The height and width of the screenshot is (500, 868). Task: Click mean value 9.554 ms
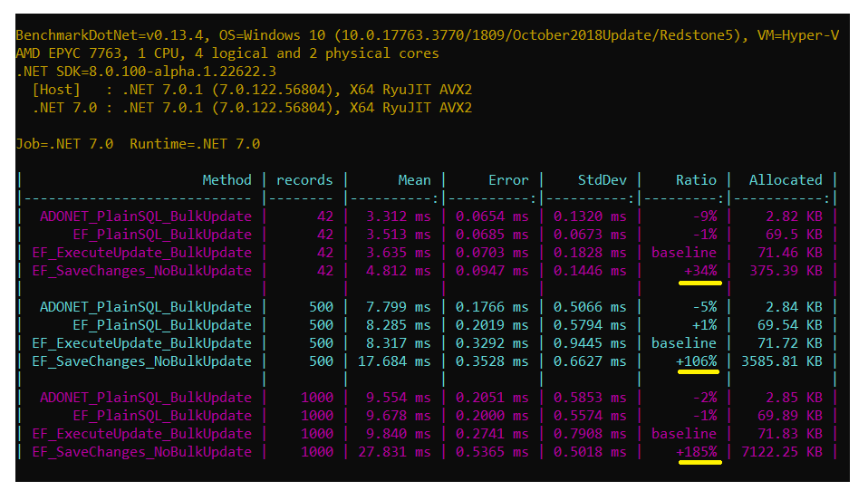[x=398, y=398]
